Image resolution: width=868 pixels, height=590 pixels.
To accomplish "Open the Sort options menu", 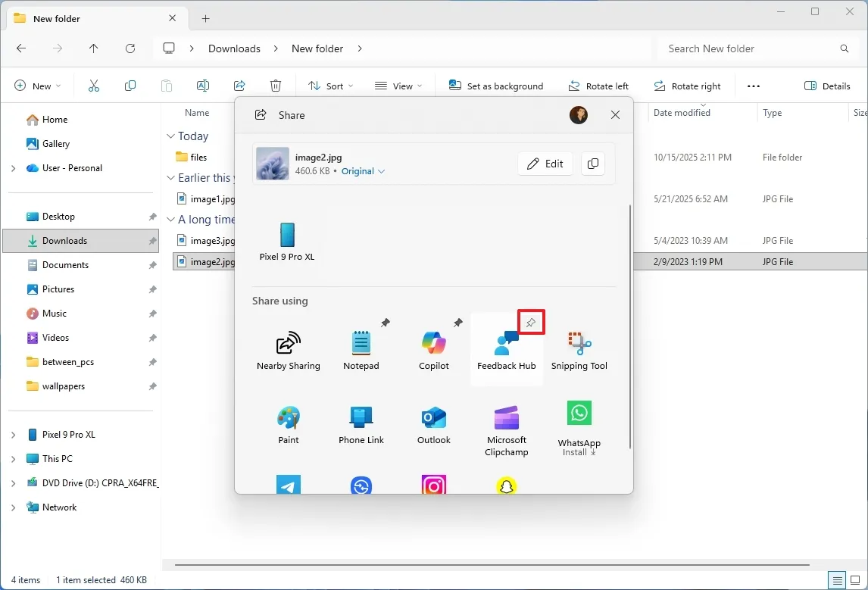I will click(x=330, y=86).
